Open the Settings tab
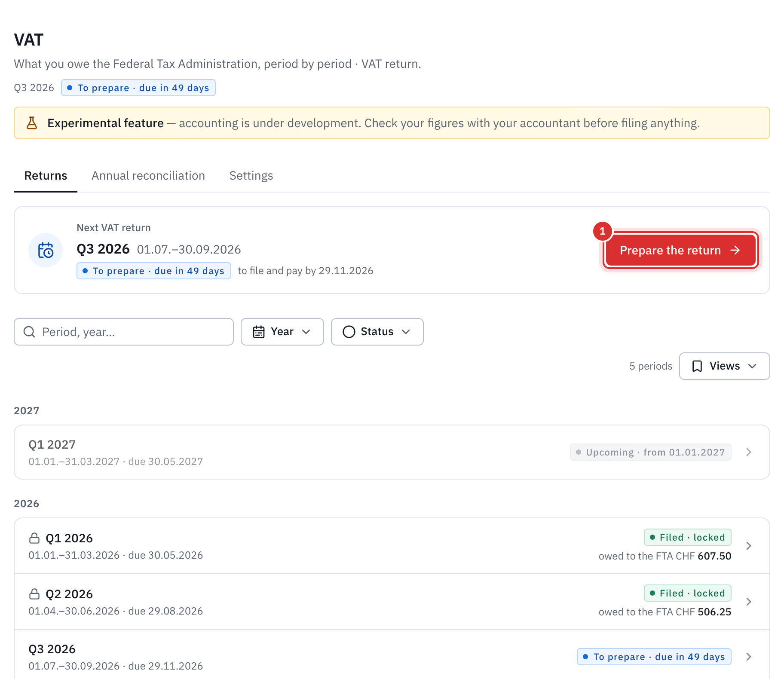Screen dimensions: 784x679 pyautogui.click(x=251, y=176)
